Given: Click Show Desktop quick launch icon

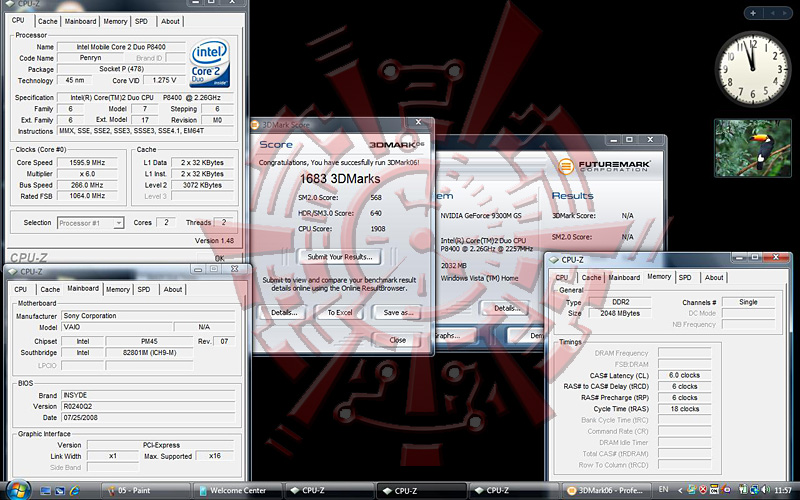Looking at the screenshot, I should [45, 491].
